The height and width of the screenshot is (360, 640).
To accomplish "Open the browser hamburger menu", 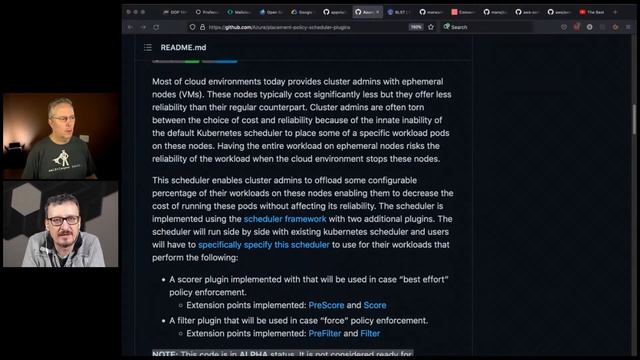I will tap(628, 27).
